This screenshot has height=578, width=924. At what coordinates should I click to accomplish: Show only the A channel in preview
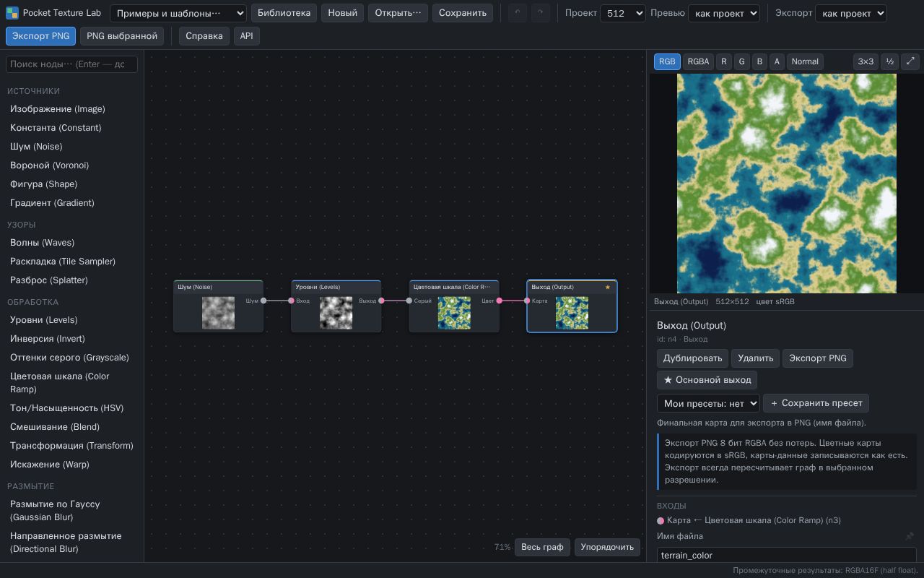click(777, 61)
